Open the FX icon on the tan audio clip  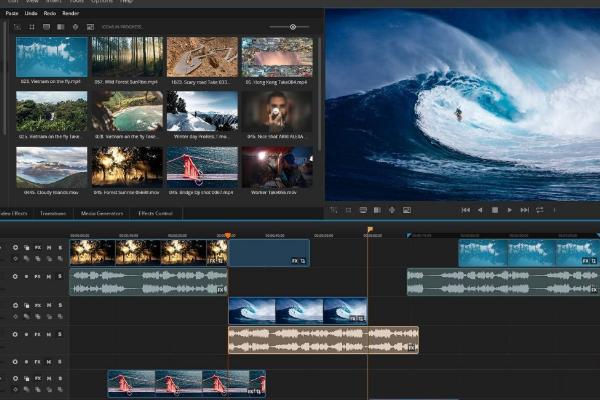tap(412, 348)
